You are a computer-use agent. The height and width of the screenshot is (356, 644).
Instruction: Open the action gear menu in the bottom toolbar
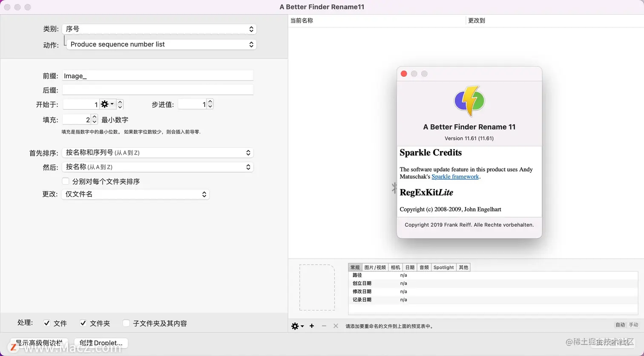click(295, 326)
